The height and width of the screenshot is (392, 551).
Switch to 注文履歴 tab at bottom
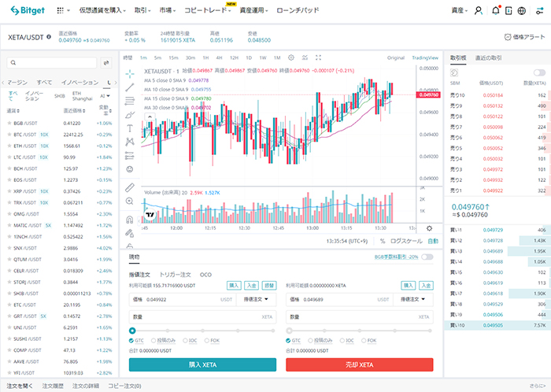click(x=53, y=386)
